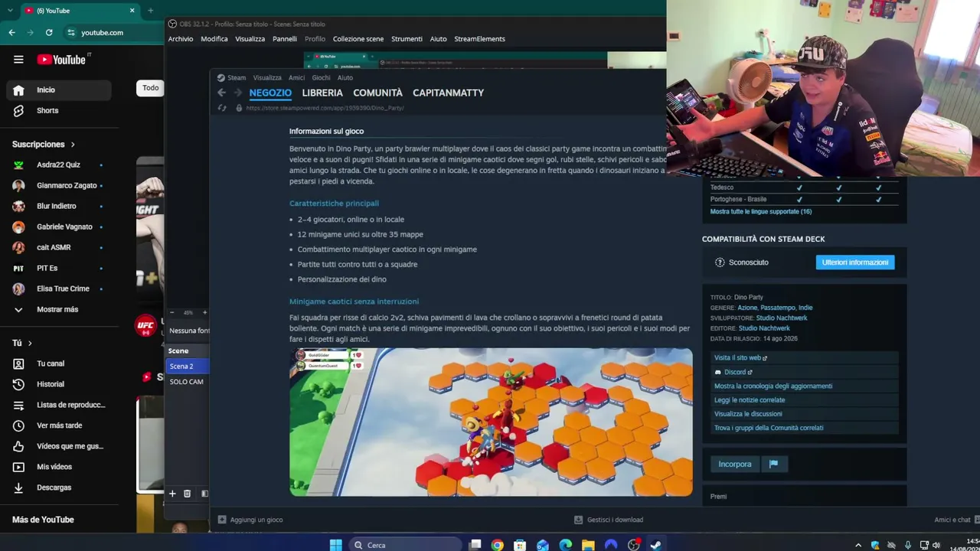The height and width of the screenshot is (551, 980).
Task: Click the YouTube logo
Action: click(x=61, y=60)
